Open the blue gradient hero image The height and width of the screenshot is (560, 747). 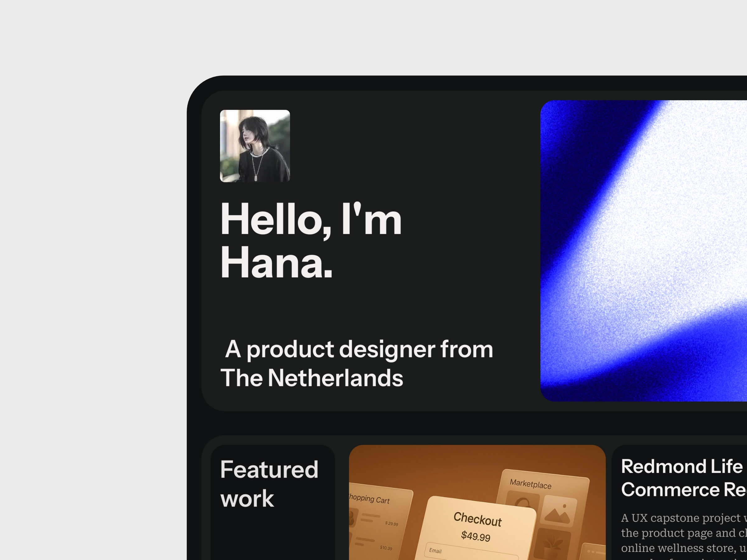(x=644, y=251)
